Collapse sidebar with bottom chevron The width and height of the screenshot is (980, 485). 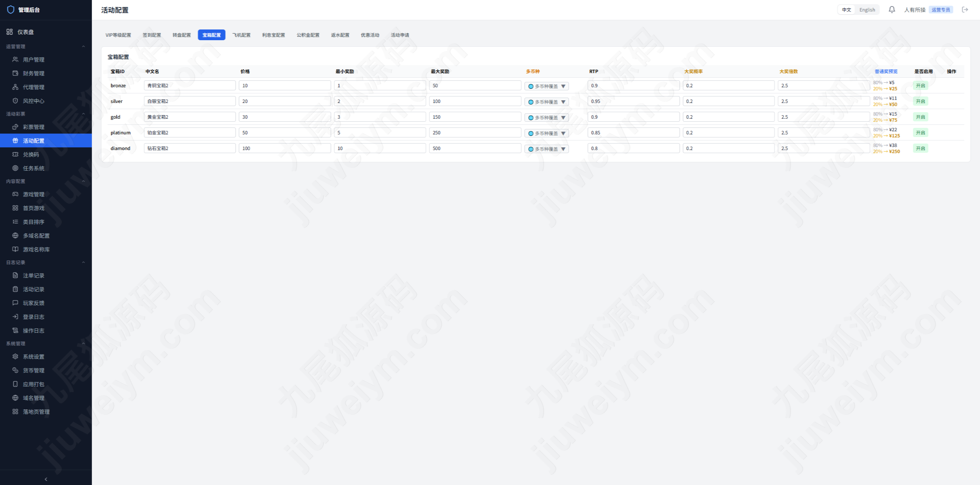pyautogui.click(x=46, y=479)
